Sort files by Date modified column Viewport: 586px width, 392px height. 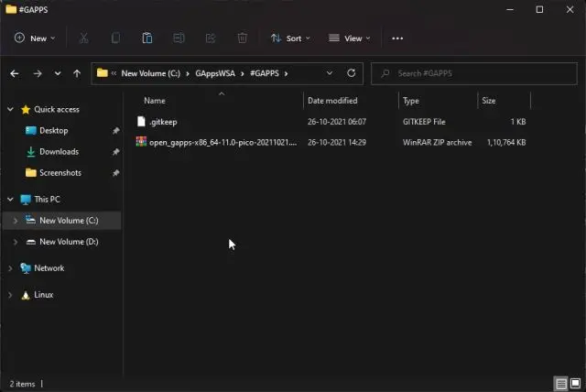(333, 101)
